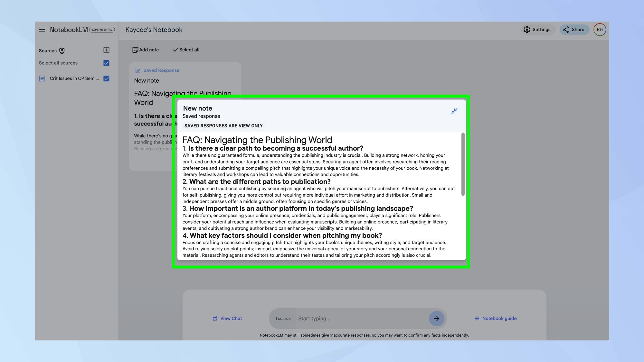This screenshot has width=644, height=362.
Task: Click the 1 source chip
Action: (x=283, y=319)
